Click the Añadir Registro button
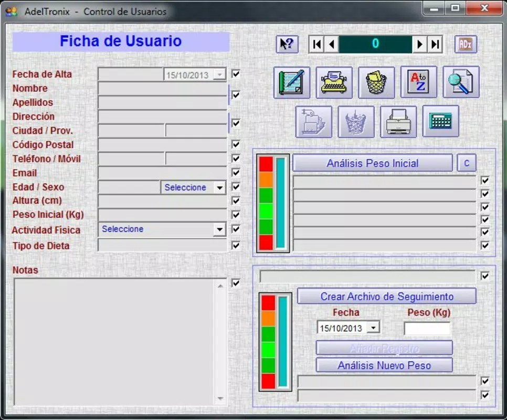Viewport: 507px width, 420px height. pyautogui.click(x=384, y=348)
